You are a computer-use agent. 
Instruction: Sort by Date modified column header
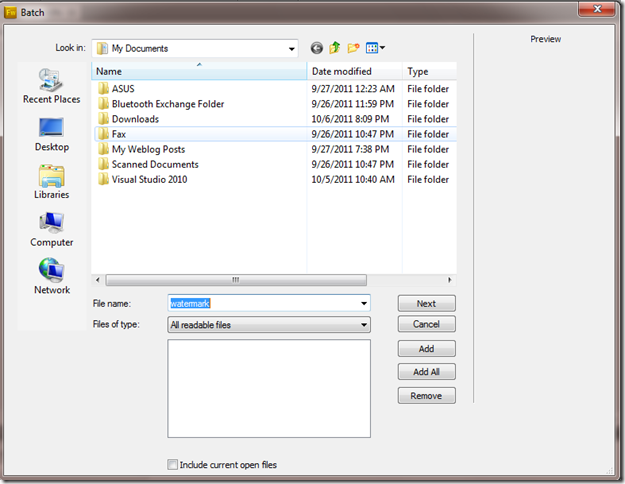click(x=354, y=71)
